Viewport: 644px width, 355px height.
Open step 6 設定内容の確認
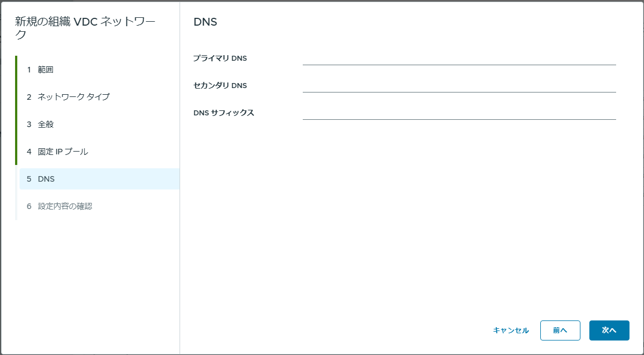pos(99,206)
